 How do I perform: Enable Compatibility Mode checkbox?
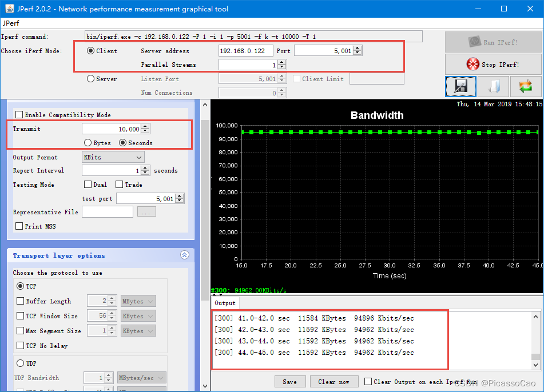pyautogui.click(x=19, y=115)
